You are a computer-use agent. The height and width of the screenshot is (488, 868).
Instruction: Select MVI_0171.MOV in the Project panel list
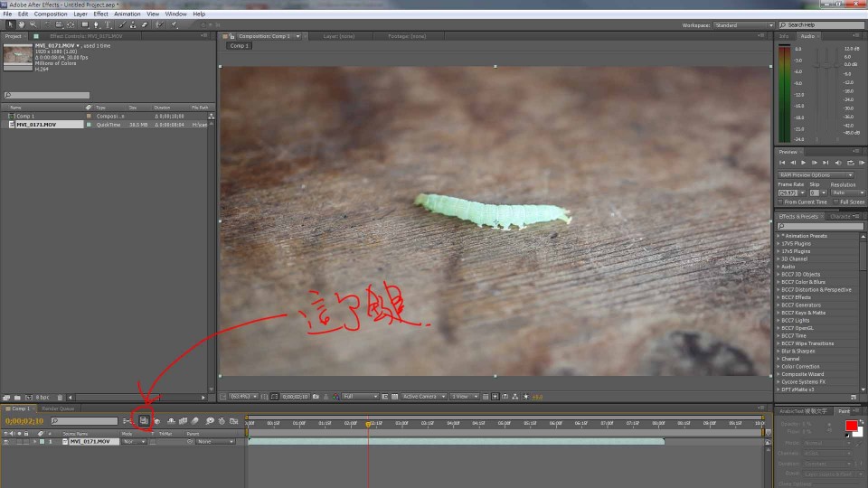(36, 125)
